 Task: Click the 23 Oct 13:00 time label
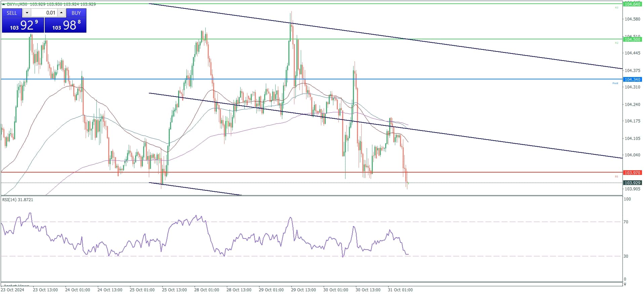pyautogui.click(x=45, y=290)
